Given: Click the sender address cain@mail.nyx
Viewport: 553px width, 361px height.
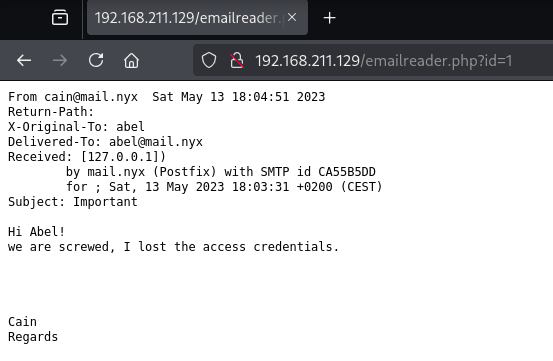Looking at the screenshot, I should [91, 97].
